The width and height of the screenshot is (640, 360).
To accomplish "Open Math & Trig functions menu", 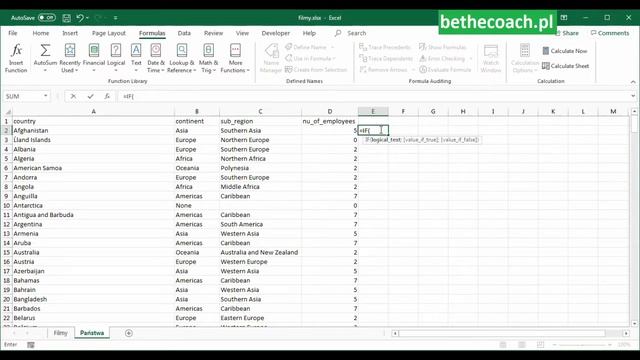I will click(x=208, y=58).
